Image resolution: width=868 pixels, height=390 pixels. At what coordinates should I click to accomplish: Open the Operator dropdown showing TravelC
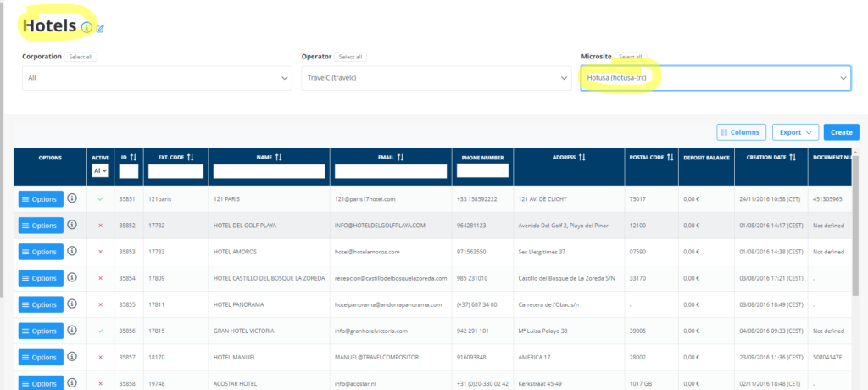[x=437, y=78]
